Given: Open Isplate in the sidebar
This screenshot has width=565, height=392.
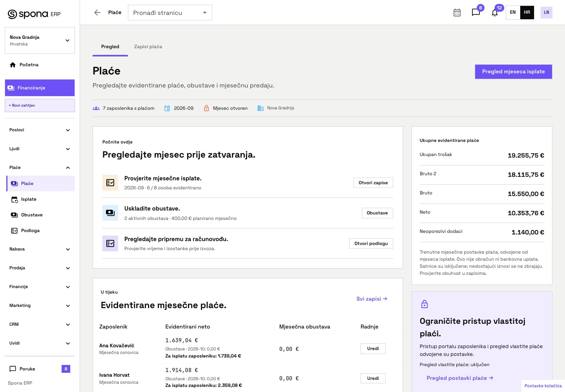Looking at the screenshot, I should coord(41,199).
